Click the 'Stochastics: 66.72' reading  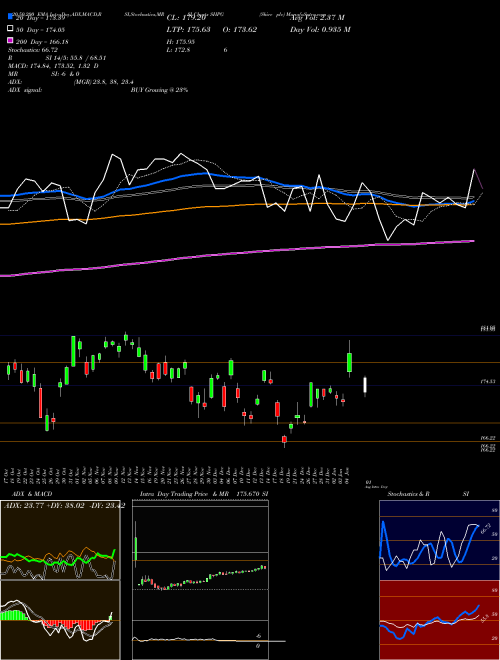[33, 50]
